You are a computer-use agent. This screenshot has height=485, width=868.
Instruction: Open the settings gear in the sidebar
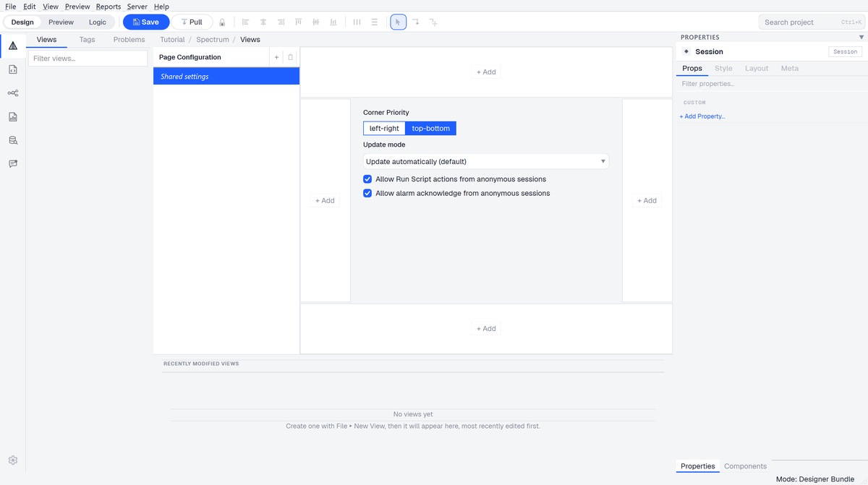13,460
